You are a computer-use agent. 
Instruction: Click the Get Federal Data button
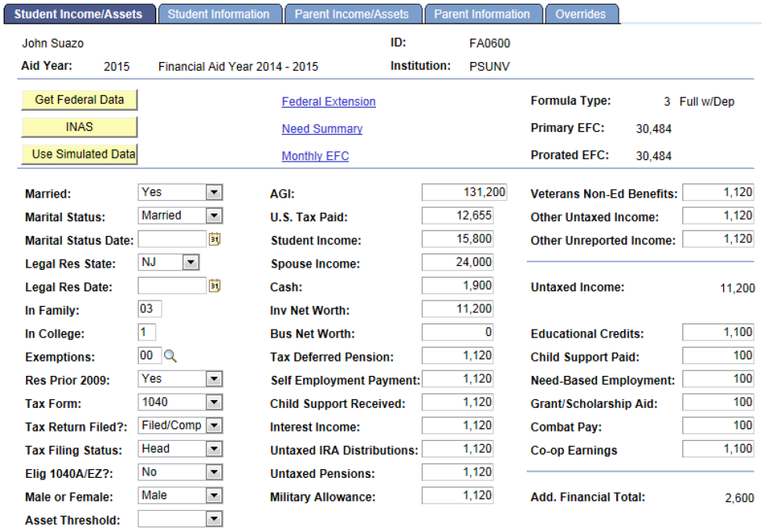(x=79, y=100)
